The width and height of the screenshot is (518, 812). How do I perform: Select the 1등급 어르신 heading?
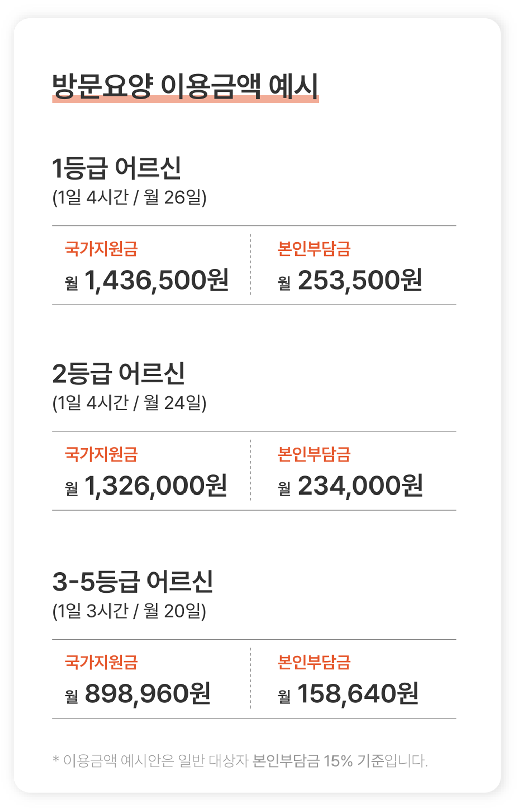pos(117,168)
